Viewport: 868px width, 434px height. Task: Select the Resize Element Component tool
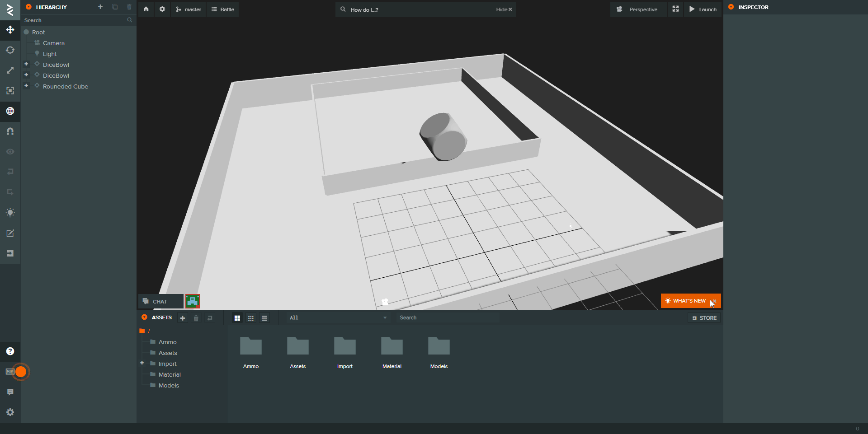pyautogui.click(x=10, y=91)
